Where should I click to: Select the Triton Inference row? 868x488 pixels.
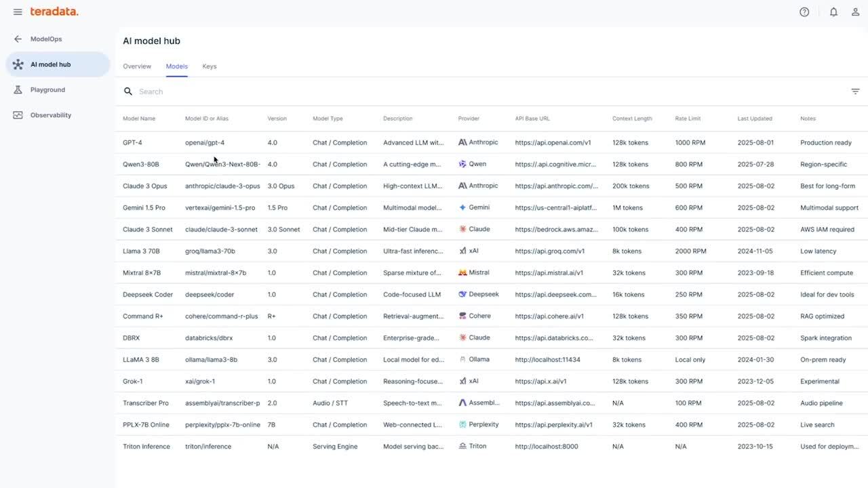[x=146, y=447]
